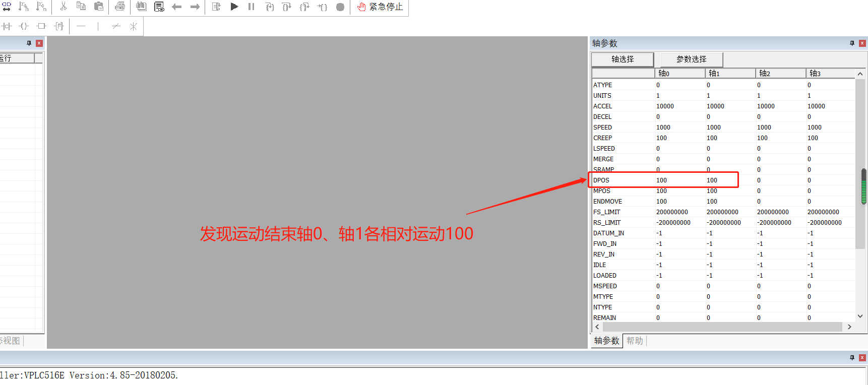This screenshot has height=385, width=868.
Task: Click the compile/download icon before Run
Action: pyautogui.click(x=216, y=7)
